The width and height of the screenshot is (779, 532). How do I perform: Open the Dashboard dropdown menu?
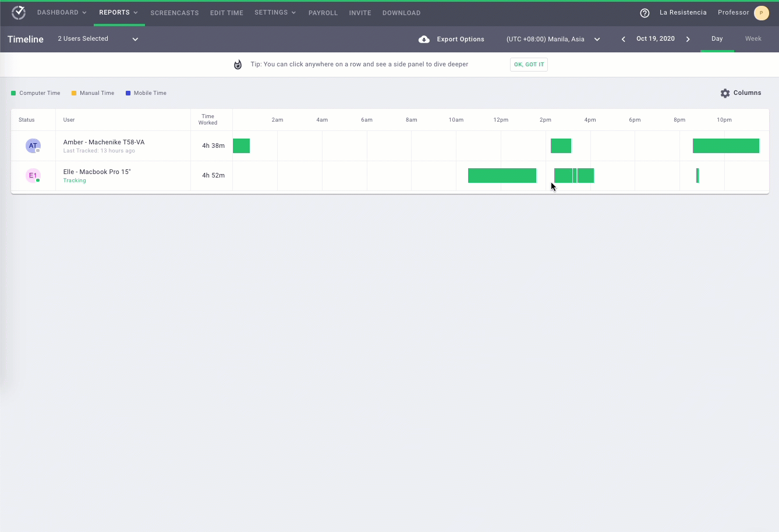click(x=62, y=13)
